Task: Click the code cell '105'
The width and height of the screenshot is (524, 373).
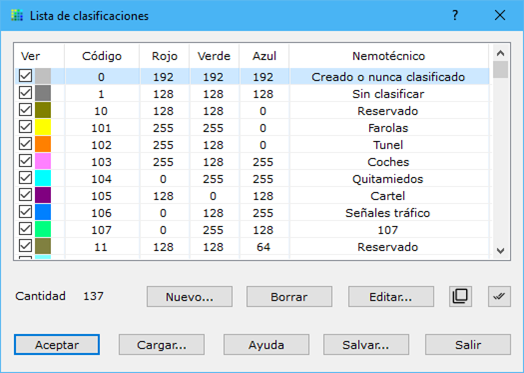Action: 102,196
